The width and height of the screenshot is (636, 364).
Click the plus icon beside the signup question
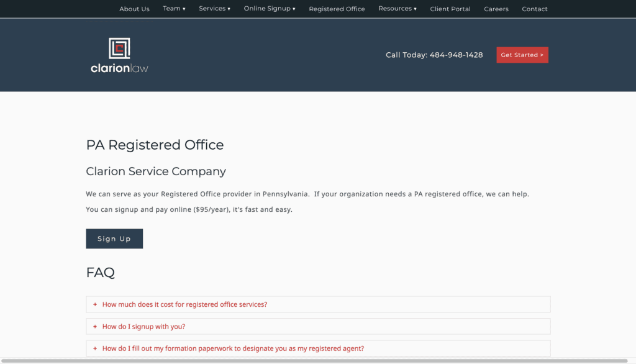(94, 326)
